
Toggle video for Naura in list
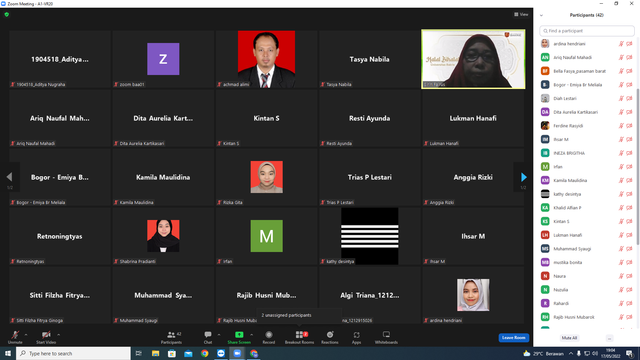click(629, 276)
